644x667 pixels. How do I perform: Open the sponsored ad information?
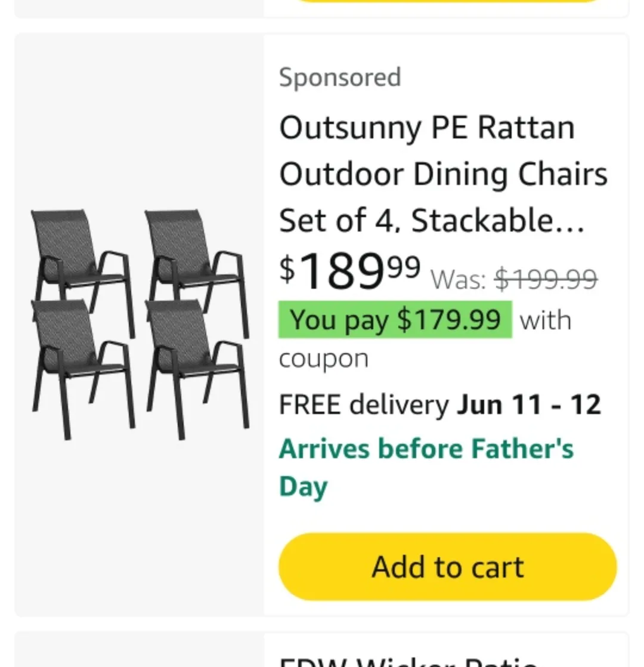click(x=339, y=77)
